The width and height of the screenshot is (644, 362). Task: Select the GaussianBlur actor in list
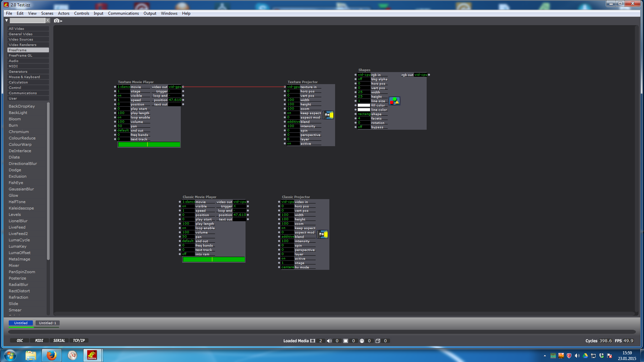[x=21, y=189]
